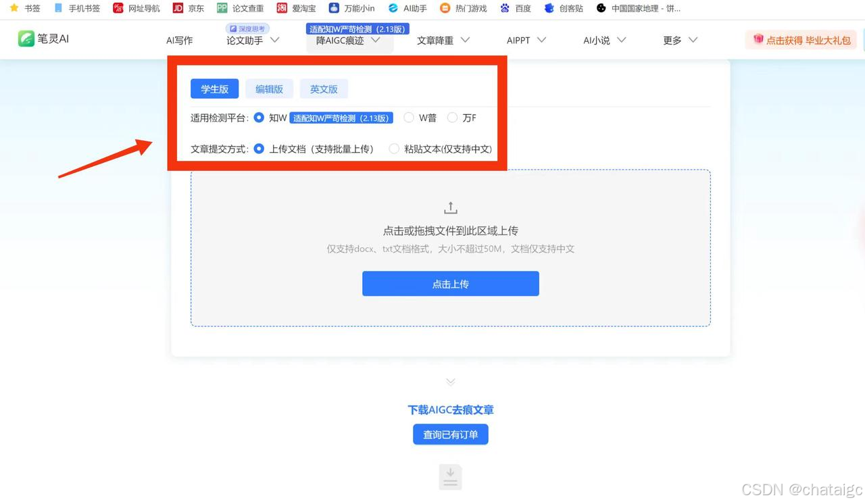The height and width of the screenshot is (504, 865).
Task: Choose 粘贴文本 submission method radio
Action: coord(394,149)
